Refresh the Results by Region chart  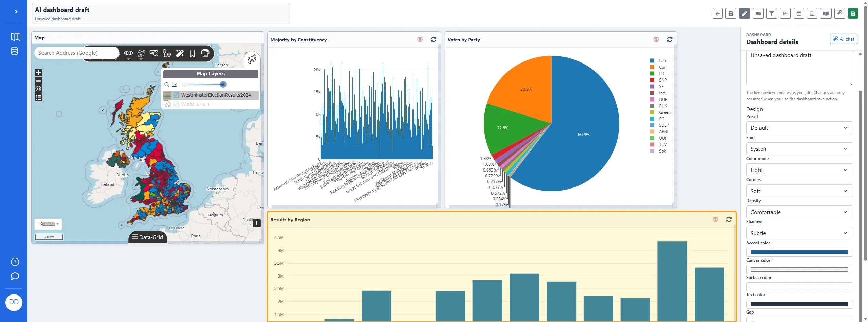pyautogui.click(x=729, y=219)
